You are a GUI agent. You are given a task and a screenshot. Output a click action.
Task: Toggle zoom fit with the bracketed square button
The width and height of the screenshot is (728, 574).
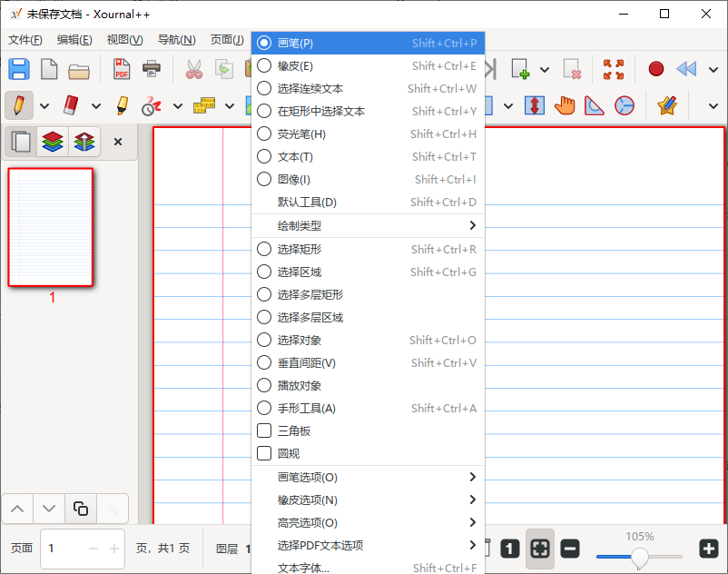539,549
